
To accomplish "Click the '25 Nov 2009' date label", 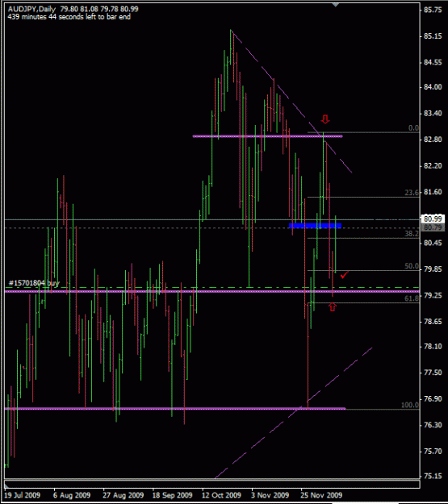I will click(321, 495).
